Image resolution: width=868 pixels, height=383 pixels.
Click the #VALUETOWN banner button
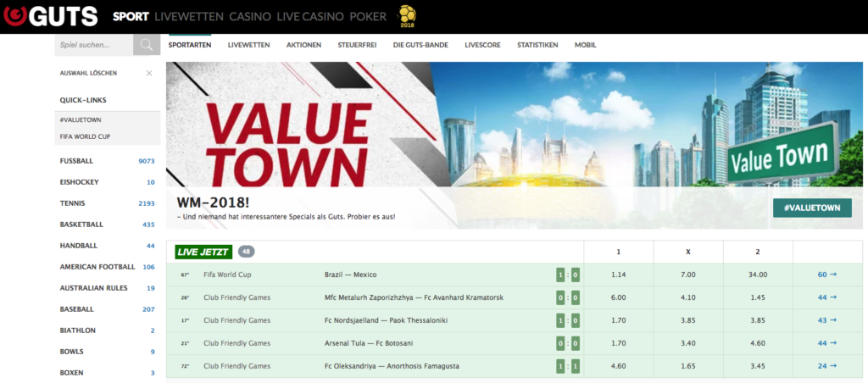[x=812, y=208]
